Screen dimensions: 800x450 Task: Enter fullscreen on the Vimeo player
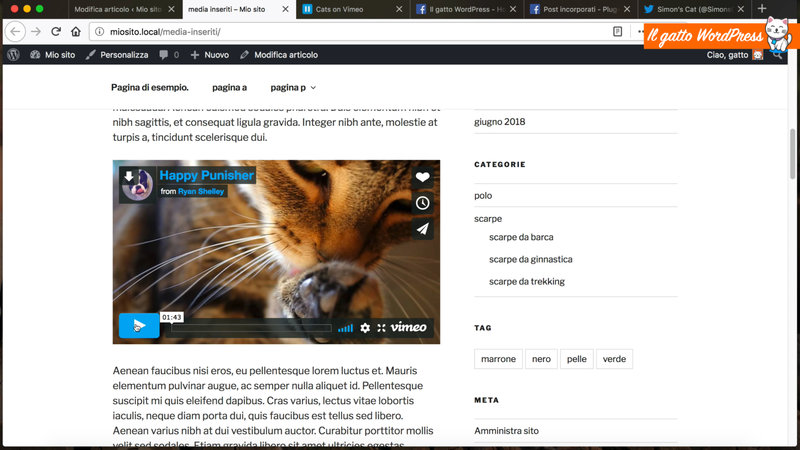pyautogui.click(x=381, y=328)
